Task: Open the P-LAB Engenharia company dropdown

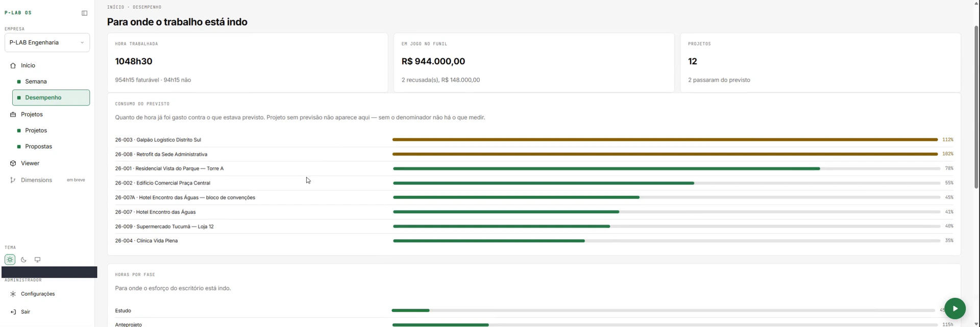Action: (x=47, y=42)
